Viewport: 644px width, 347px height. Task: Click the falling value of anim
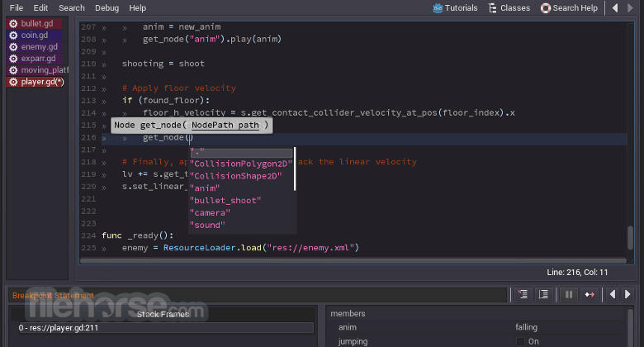click(526, 327)
